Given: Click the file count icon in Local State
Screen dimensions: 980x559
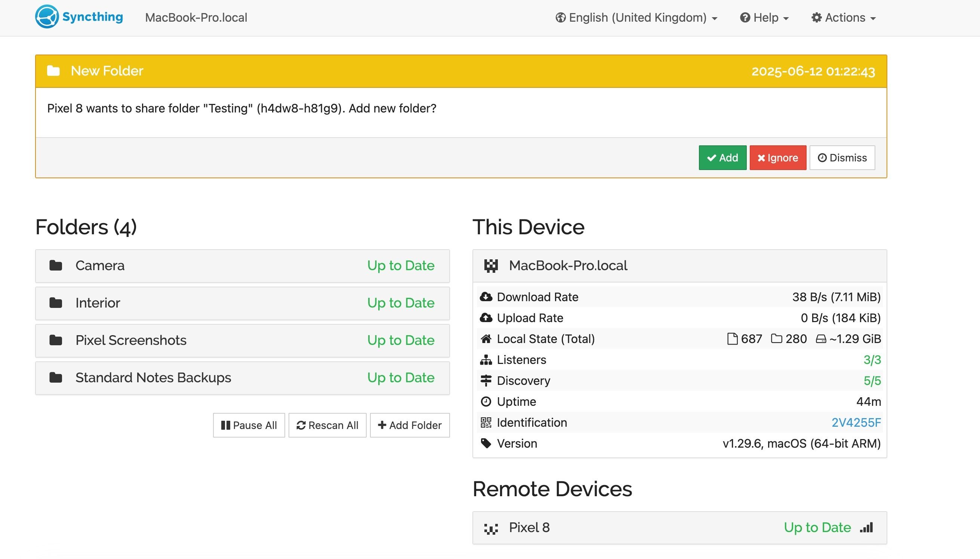Looking at the screenshot, I should point(732,339).
